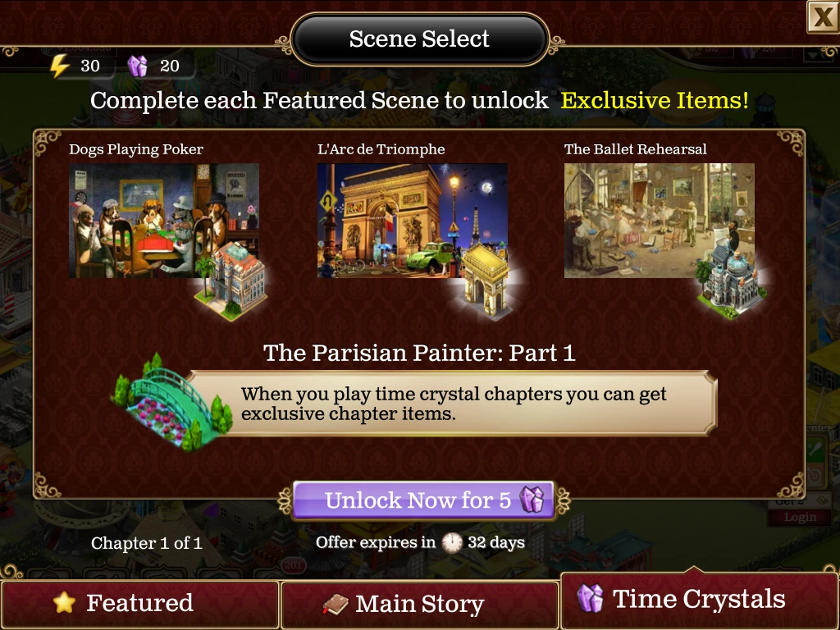Open the L'Arc de Triomphe scene thumbnail
840x630 pixels.
point(413,221)
